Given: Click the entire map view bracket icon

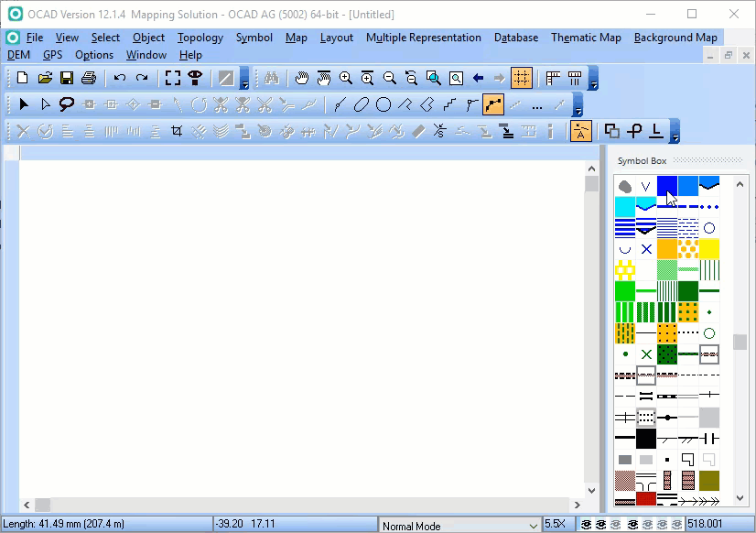Looking at the screenshot, I should 173,78.
